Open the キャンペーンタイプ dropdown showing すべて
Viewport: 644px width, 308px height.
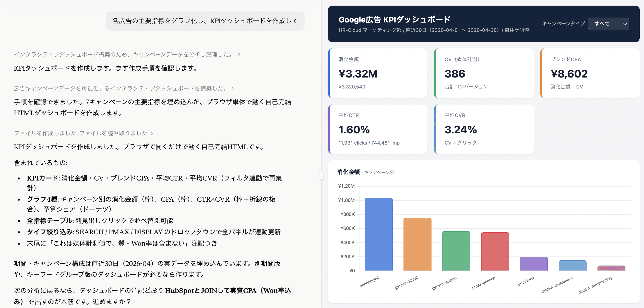(608, 24)
